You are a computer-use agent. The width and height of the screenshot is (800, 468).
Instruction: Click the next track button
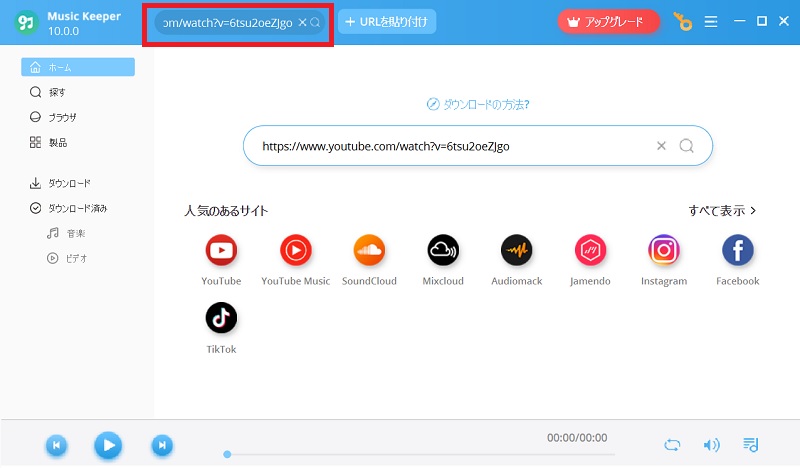[x=162, y=446]
